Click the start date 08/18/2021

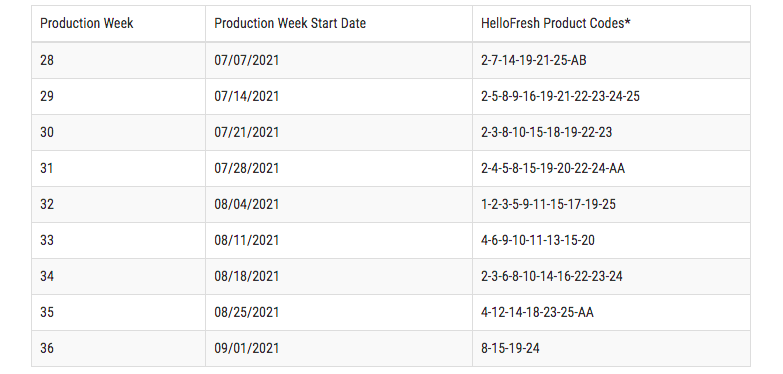pyautogui.click(x=247, y=276)
